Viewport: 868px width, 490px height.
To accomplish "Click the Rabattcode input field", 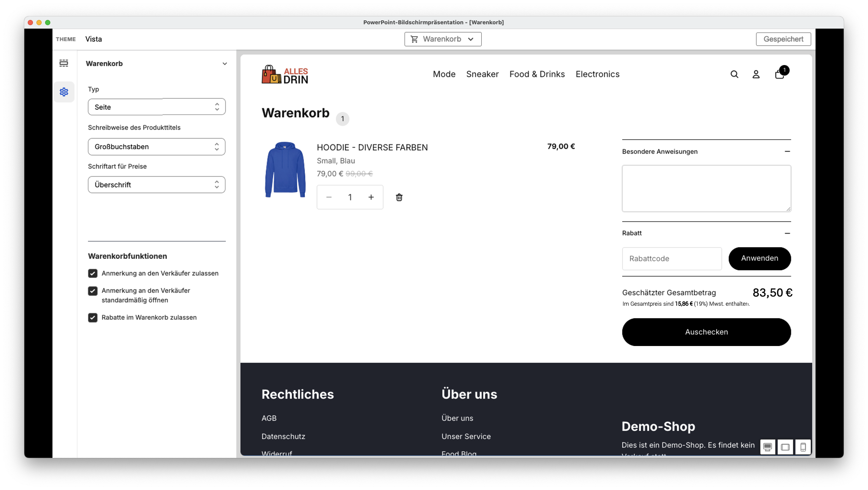I will [672, 259].
